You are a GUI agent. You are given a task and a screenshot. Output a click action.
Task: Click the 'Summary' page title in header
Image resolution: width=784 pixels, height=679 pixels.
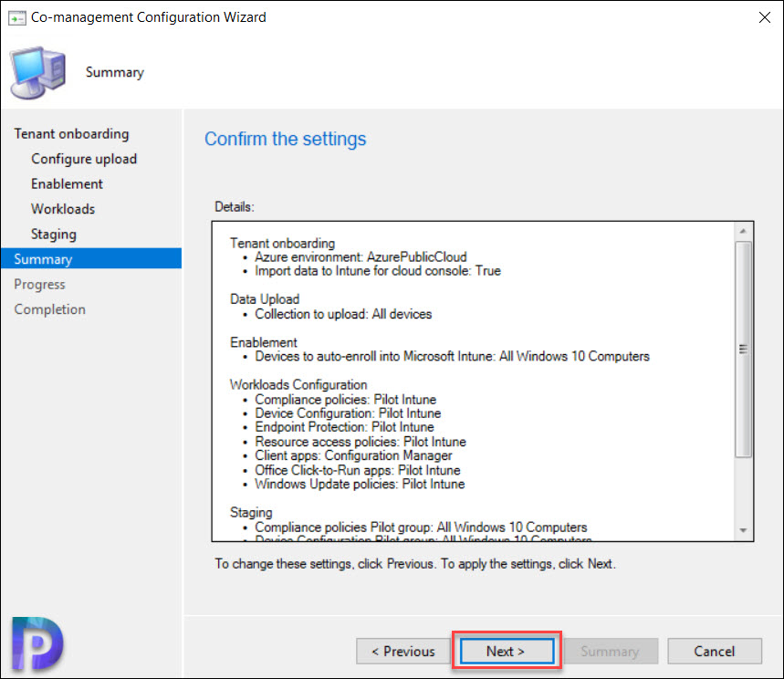[115, 72]
